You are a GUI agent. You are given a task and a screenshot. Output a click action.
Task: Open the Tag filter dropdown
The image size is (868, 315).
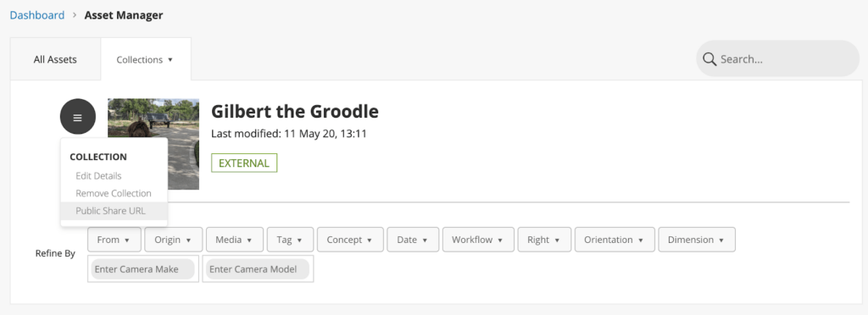[290, 240]
